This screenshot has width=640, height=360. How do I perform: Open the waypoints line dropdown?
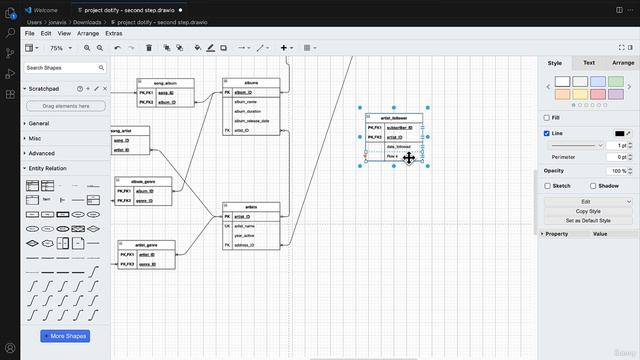click(262, 48)
